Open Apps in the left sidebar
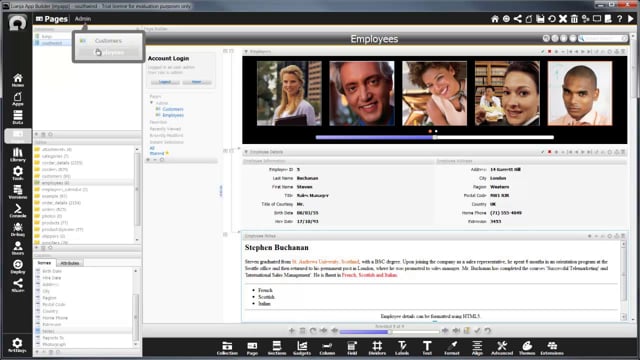The width and height of the screenshot is (640, 360). click(x=18, y=99)
